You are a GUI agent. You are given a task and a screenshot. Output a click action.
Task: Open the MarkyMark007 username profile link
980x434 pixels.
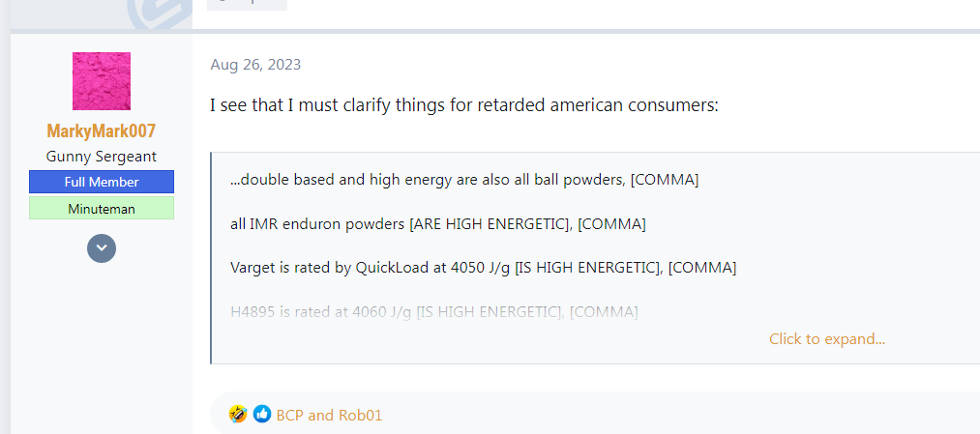[102, 131]
